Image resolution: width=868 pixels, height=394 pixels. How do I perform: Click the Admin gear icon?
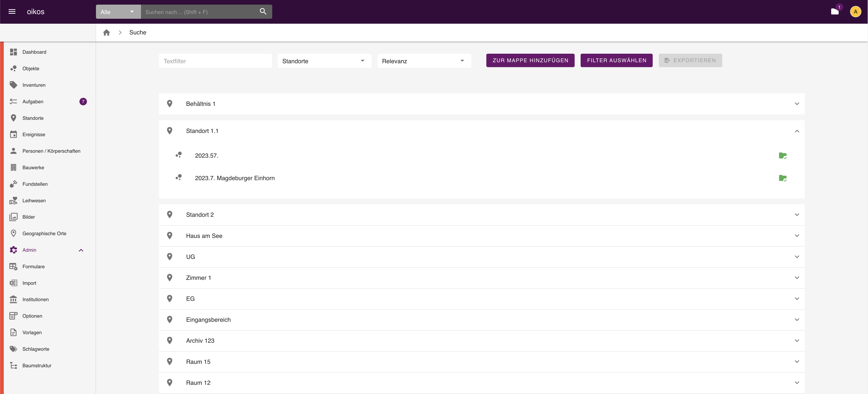tap(13, 250)
